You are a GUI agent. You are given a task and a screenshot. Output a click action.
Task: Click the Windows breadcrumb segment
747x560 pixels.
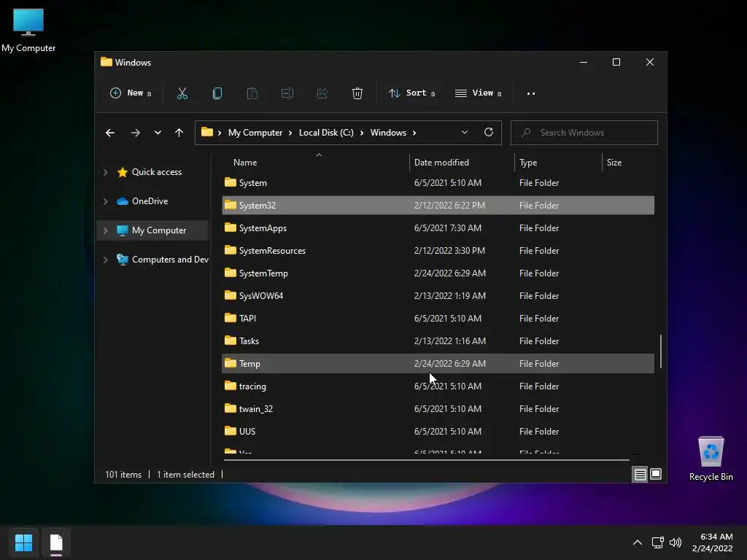pos(388,133)
